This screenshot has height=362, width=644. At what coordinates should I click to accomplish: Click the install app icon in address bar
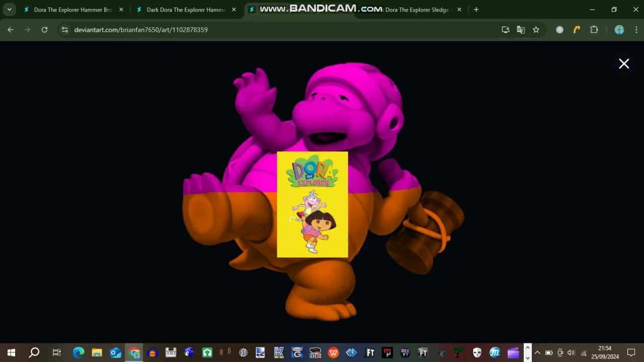(506, 30)
